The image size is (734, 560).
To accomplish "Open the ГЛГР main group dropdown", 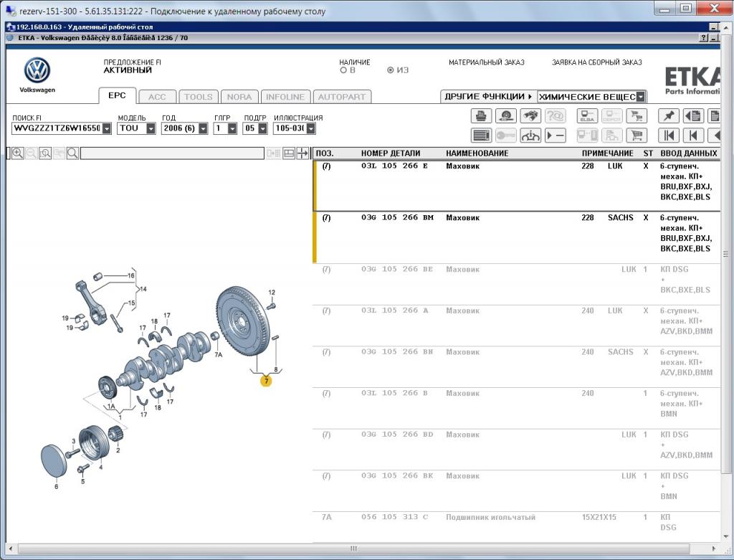I will [x=232, y=128].
